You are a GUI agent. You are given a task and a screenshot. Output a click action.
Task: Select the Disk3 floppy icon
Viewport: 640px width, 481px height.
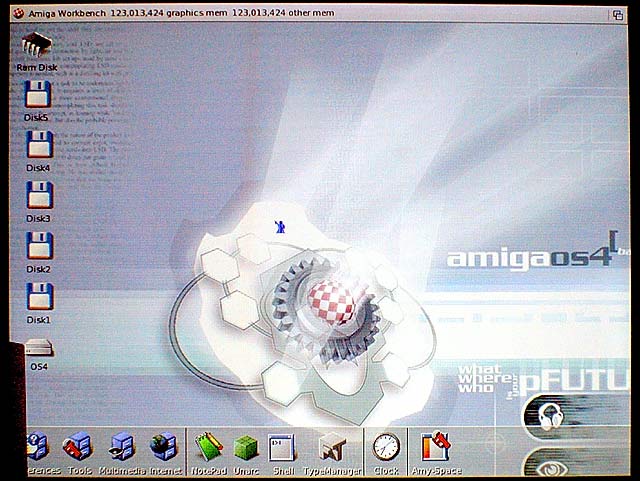[x=39, y=195]
